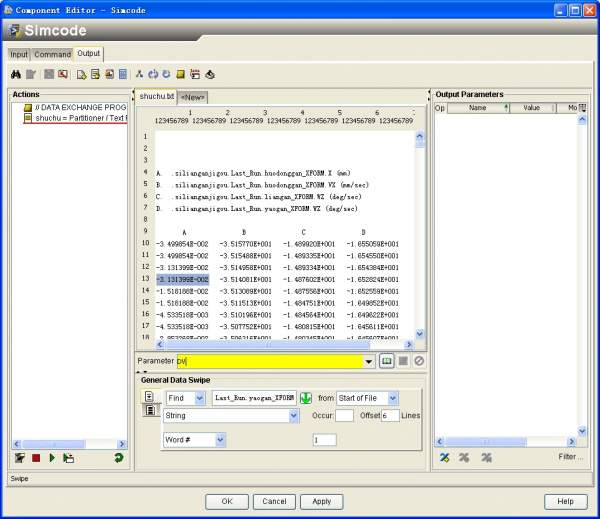This screenshot has width=600, height=519.
Task: Open the Start of File dropdown
Action: [x=393, y=398]
